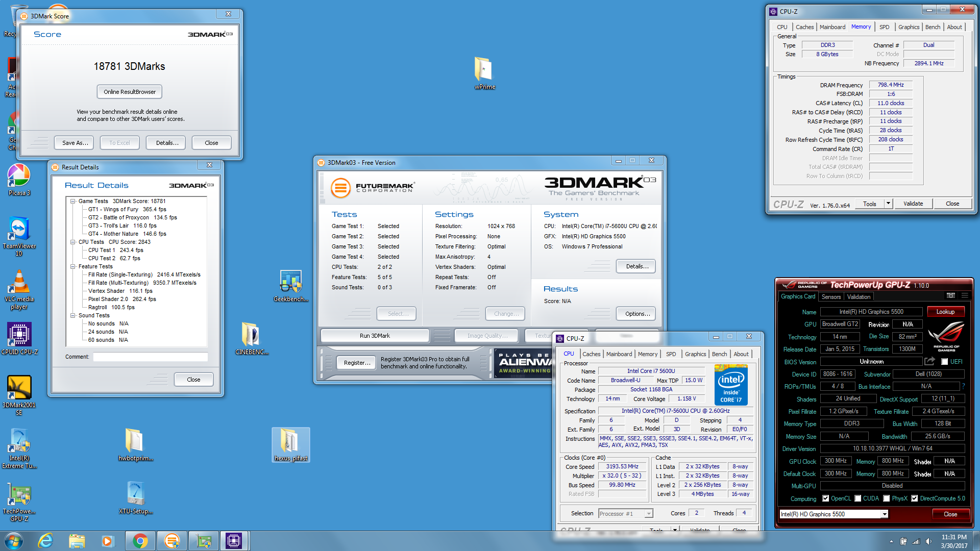Open the Geekbench desktop icon
This screenshot has height=551, width=980.
(290, 286)
